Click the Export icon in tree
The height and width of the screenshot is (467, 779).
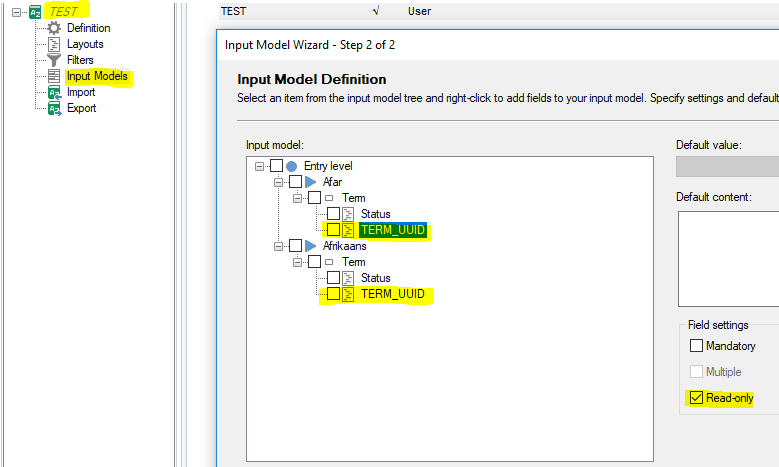pyautogui.click(x=55, y=108)
